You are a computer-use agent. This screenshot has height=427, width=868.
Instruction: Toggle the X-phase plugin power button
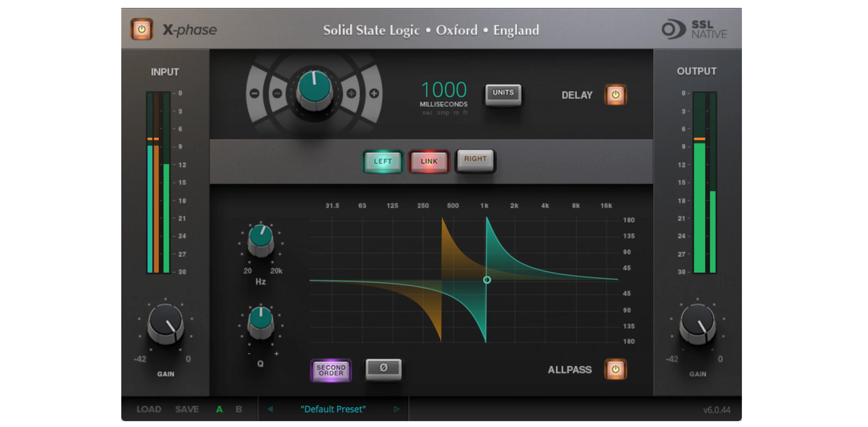pyautogui.click(x=141, y=29)
